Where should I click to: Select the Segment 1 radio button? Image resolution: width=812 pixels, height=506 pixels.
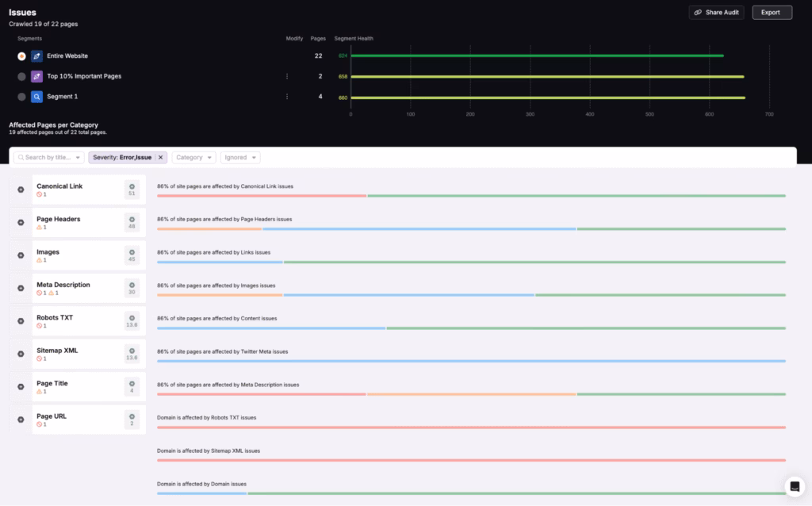click(x=20, y=96)
